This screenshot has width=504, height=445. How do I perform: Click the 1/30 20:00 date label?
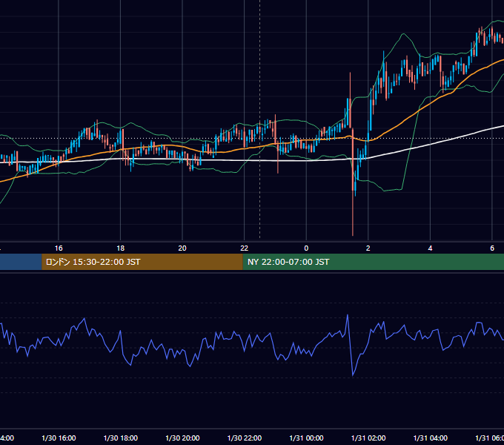182,438
